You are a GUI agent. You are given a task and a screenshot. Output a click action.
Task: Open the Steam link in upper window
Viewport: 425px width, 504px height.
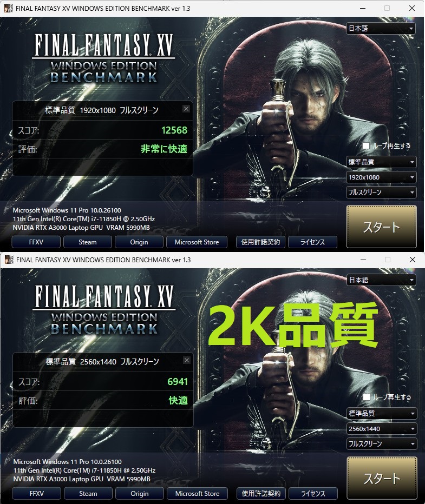click(88, 242)
